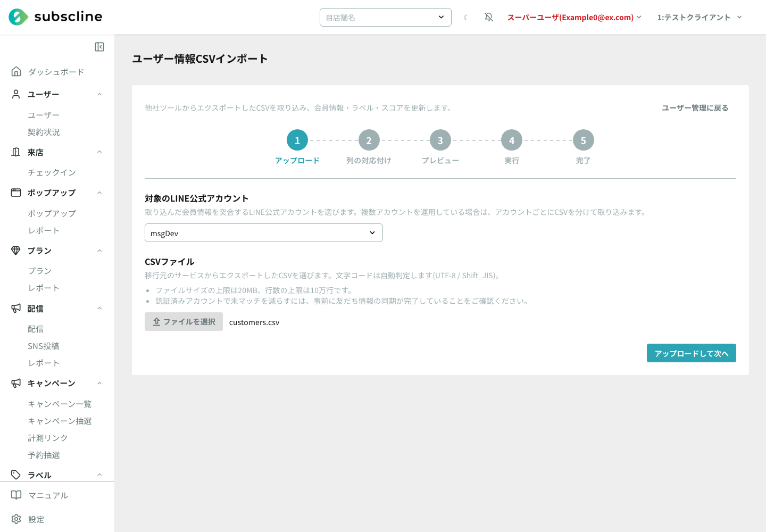The width and height of the screenshot is (766, 532).
Task: Click the 設定 gear icon
Action: [x=16, y=519]
